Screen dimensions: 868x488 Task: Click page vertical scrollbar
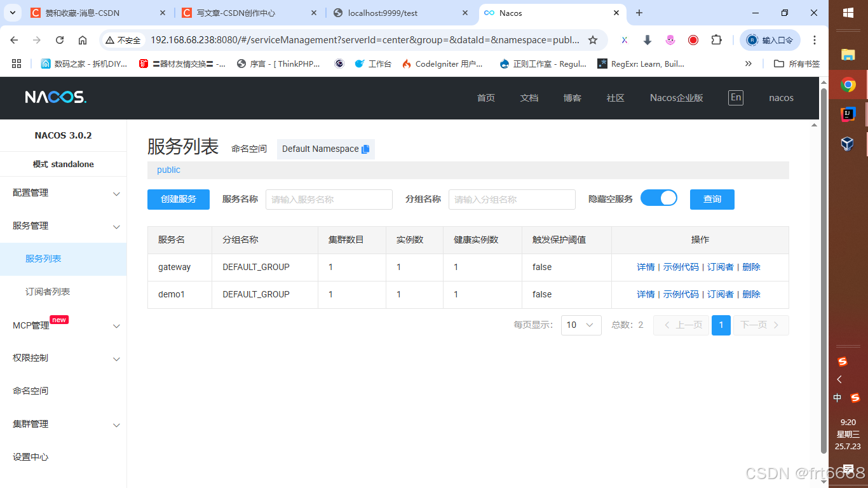point(824,270)
